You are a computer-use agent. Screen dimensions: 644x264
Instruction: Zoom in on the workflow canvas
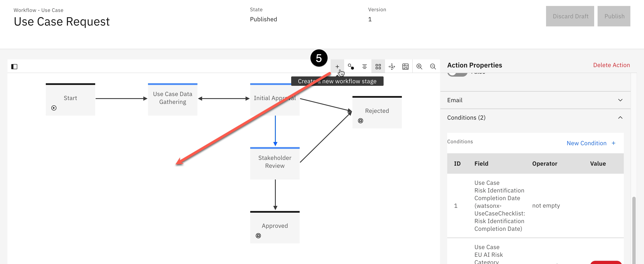point(419,66)
